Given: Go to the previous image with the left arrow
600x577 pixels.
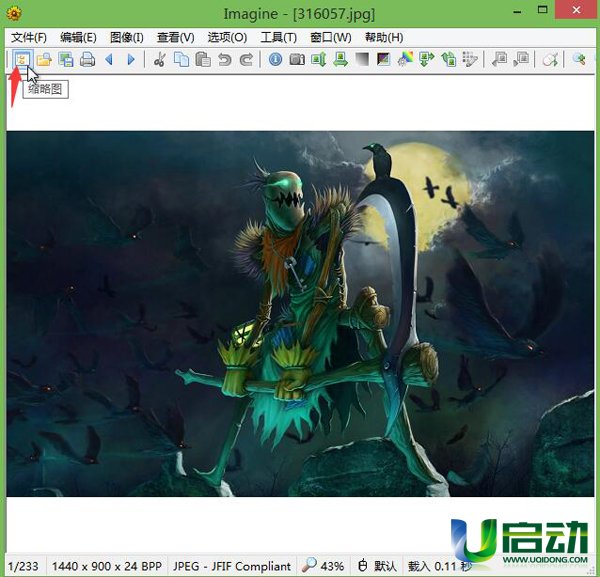Looking at the screenshot, I should (109, 59).
